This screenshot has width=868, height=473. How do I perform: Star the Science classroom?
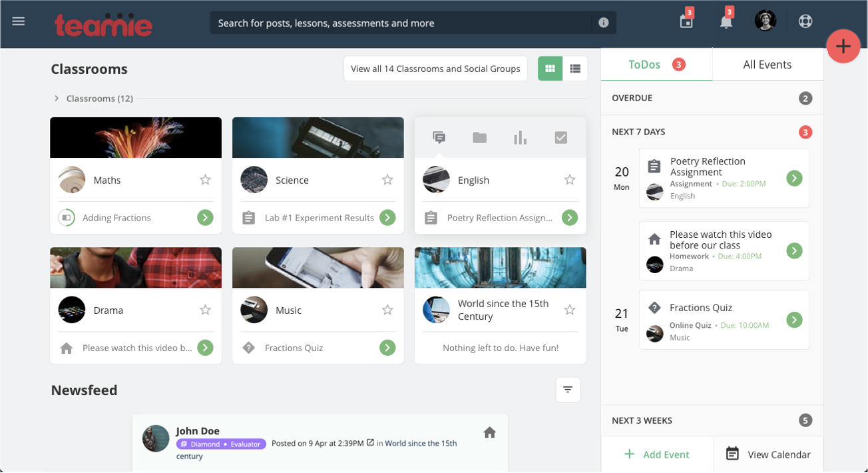[387, 180]
